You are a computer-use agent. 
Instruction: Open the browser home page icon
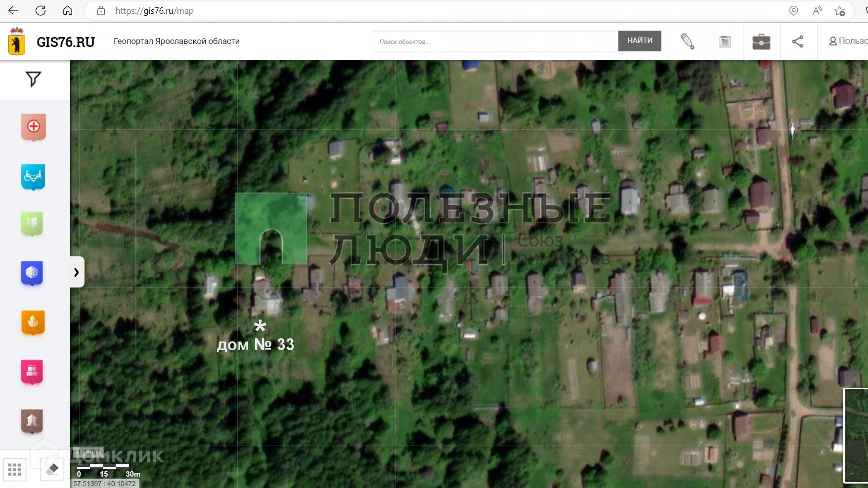(x=68, y=10)
